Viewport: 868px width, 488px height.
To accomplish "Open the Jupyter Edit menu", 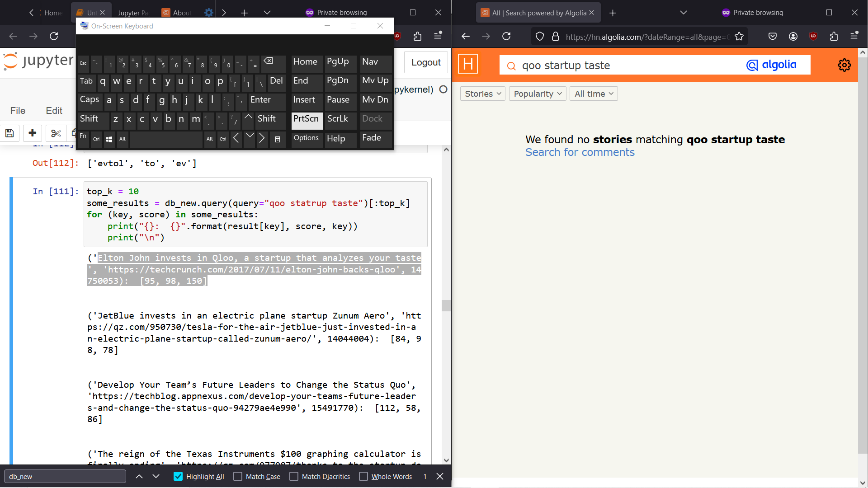I will click(54, 111).
